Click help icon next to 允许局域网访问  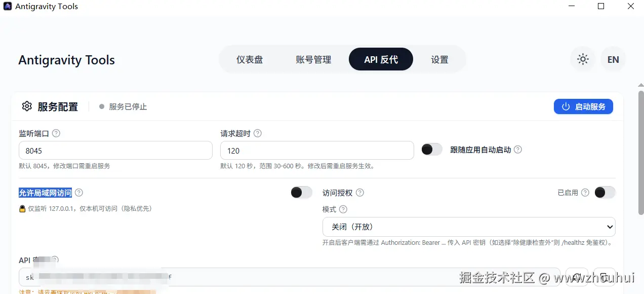click(79, 193)
